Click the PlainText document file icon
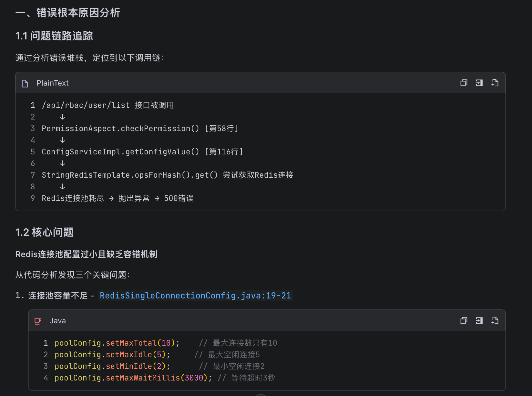The height and width of the screenshot is (396, 532). (25, 83)
